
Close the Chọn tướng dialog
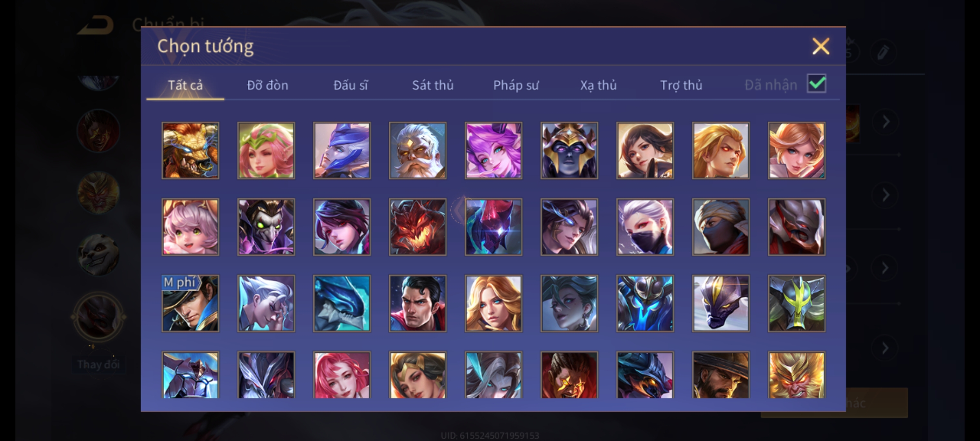point(821,46)
